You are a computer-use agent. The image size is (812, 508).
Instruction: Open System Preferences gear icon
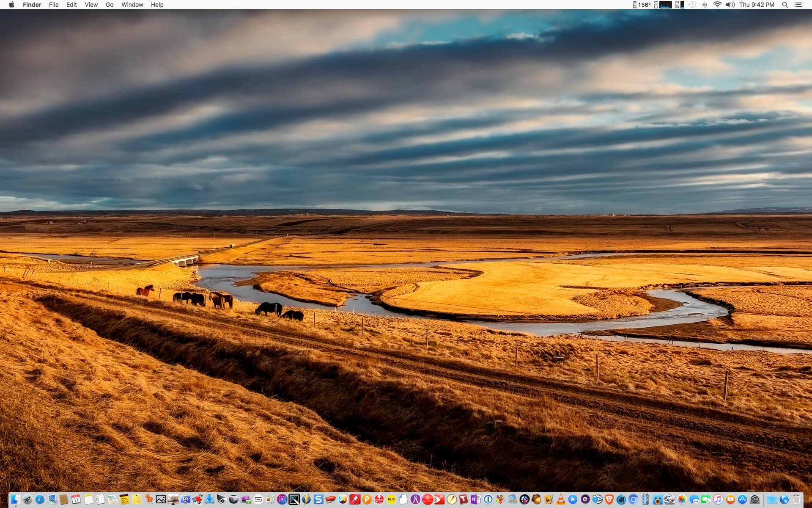(x=754, y=500)
